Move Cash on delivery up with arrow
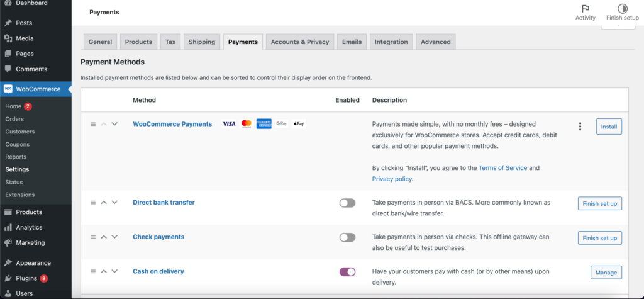The image size is (644, 299). [x=104, y=271]
